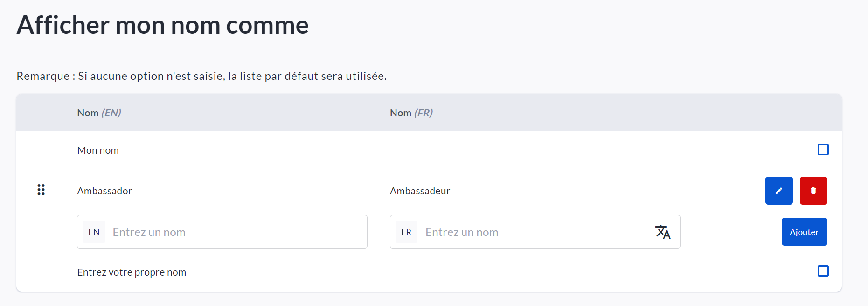Click the Nom (EN) column header

pos(99,113)
